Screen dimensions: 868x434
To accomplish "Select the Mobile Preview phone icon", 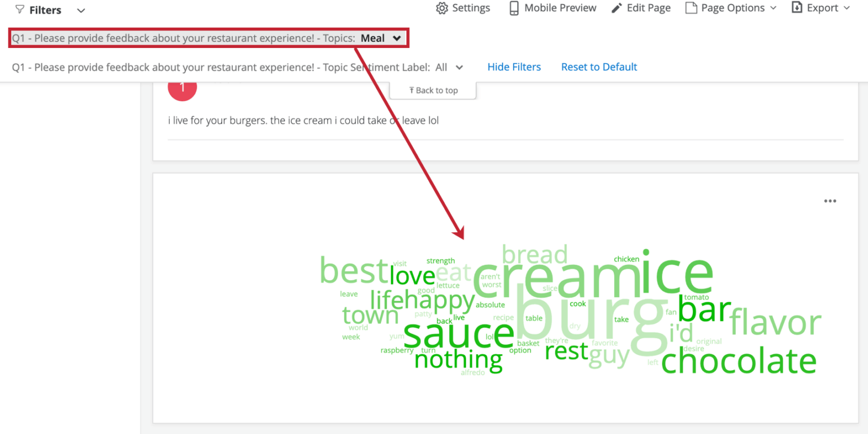I will coord(513,8).
